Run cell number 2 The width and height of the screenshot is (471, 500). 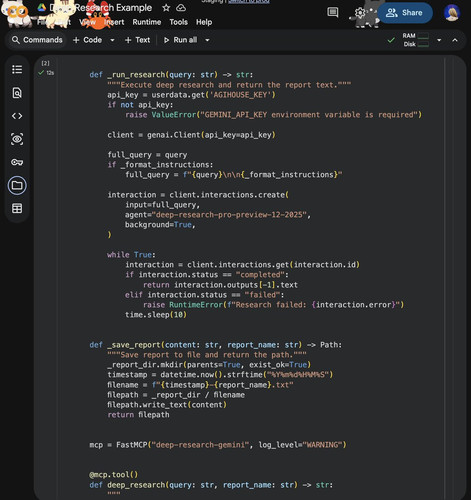(46, 63)
